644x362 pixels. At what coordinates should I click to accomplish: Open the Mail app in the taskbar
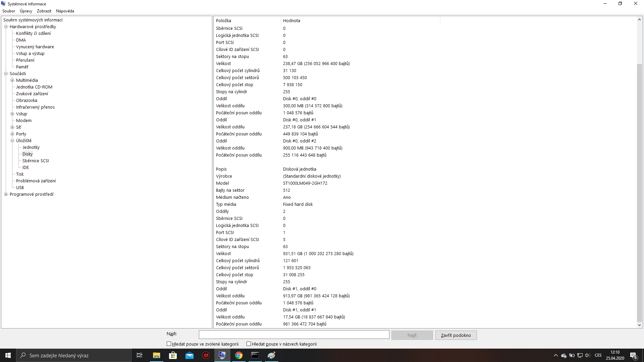tap(189, 355)
